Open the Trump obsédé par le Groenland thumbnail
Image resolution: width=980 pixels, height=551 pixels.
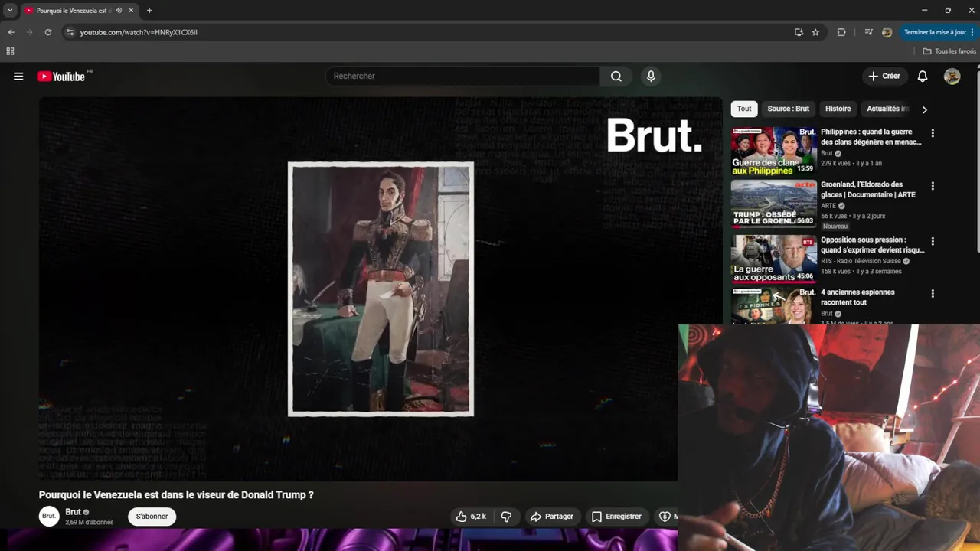coord(773,204)
